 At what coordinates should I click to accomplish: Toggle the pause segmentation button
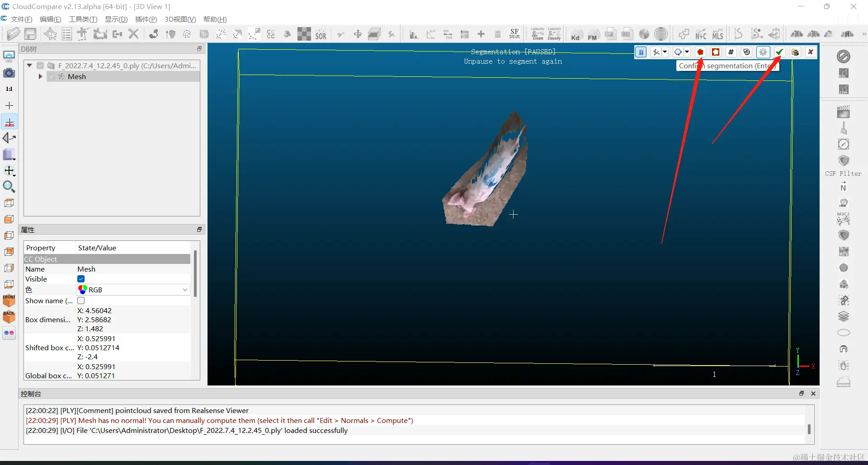click(641, 52)
